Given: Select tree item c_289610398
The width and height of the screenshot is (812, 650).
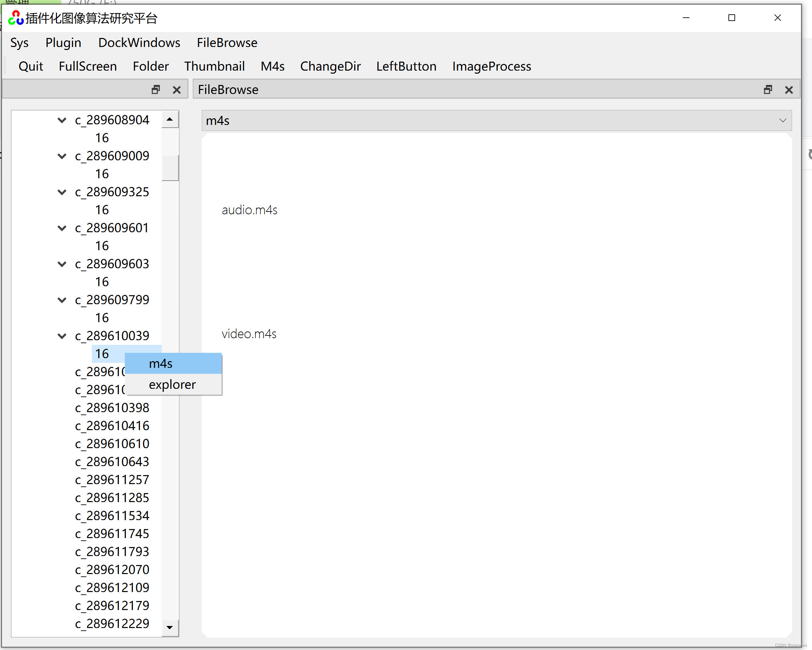Looking at the screenshot, I should click(112, 408).
